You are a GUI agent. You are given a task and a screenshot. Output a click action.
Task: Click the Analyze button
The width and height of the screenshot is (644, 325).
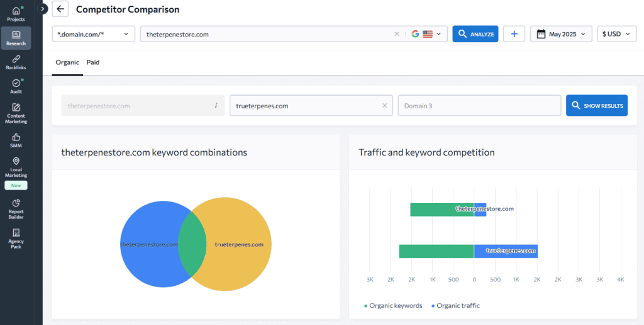click(x=475, y=34)
